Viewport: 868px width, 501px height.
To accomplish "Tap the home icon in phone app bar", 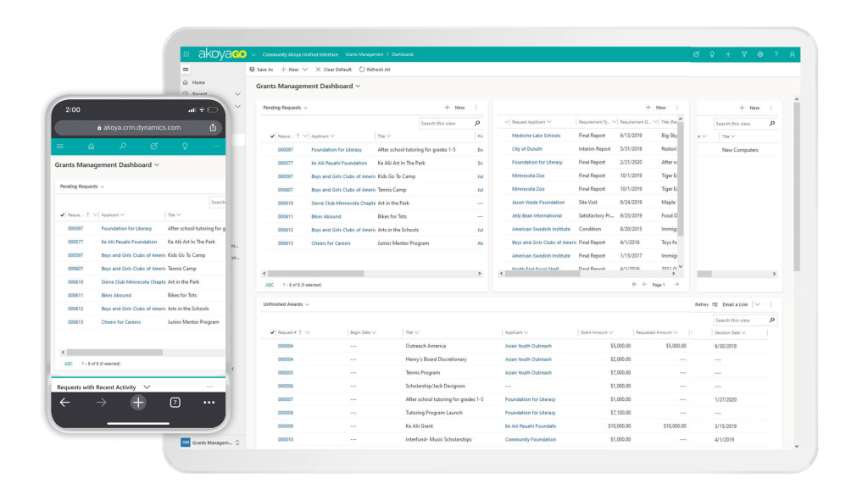I will (x=92, y=146).
